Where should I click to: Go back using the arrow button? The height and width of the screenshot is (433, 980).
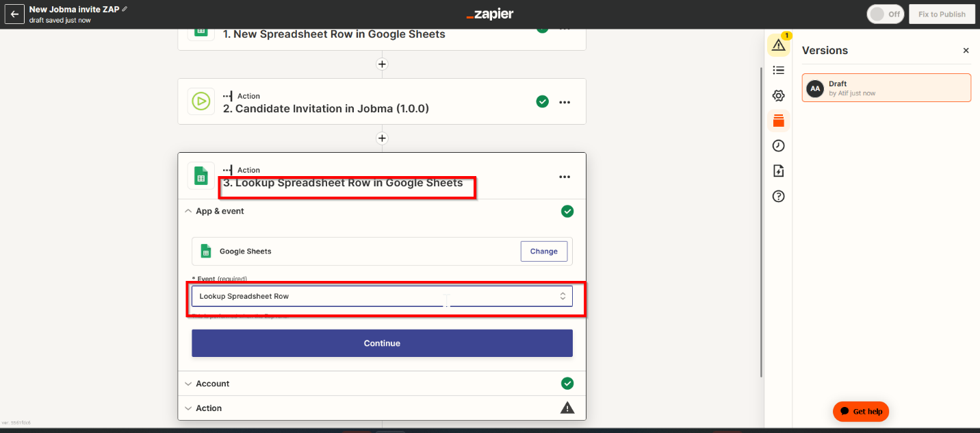(x=14, y=14)
